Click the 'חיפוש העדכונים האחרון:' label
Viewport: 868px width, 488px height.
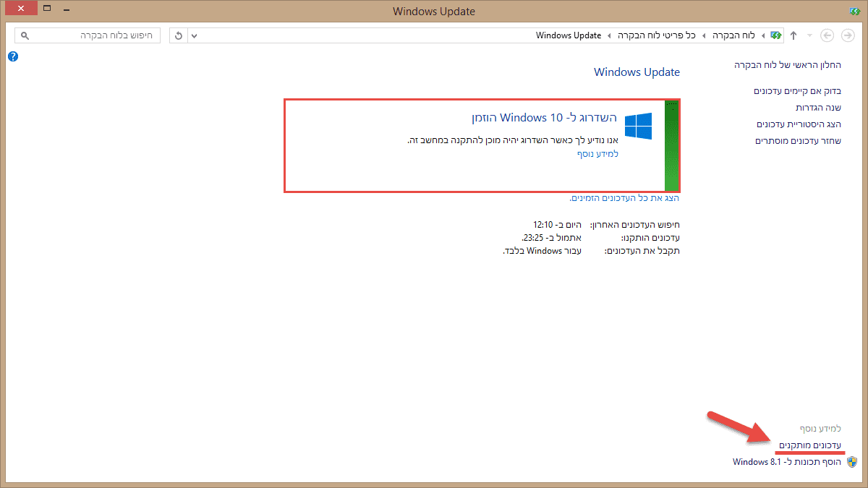[x=636, y=225]
